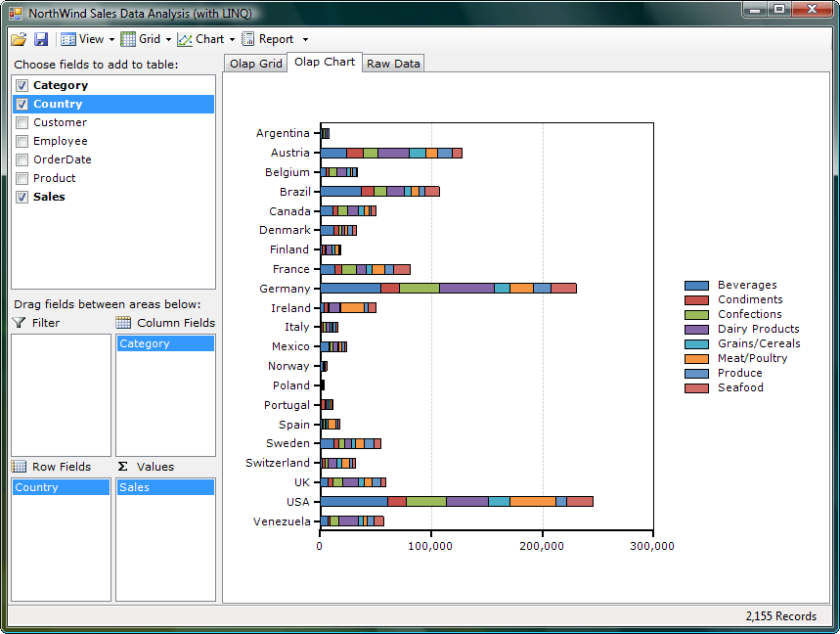This screenshot has height=634, width=840.
Task: Select the Olap Chart tab
Action: pyautogui.click(x=325, y=62)
